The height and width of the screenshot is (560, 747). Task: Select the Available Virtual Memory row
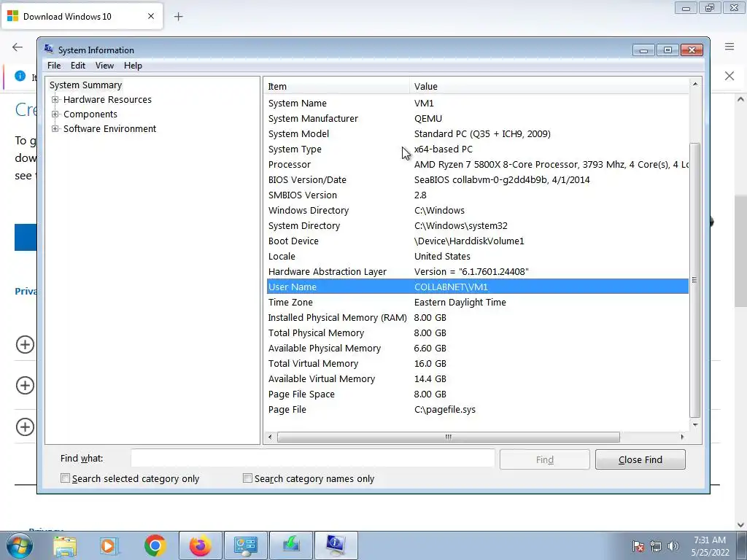[477, 379]
